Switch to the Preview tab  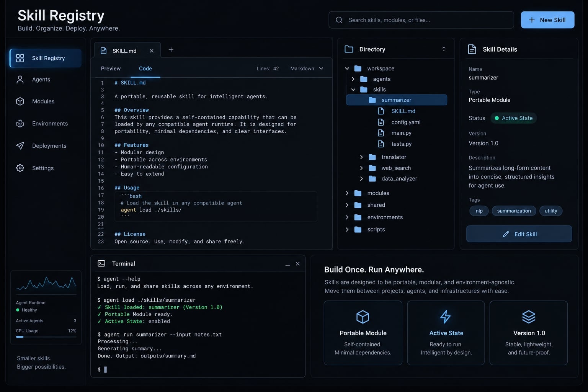111,69
